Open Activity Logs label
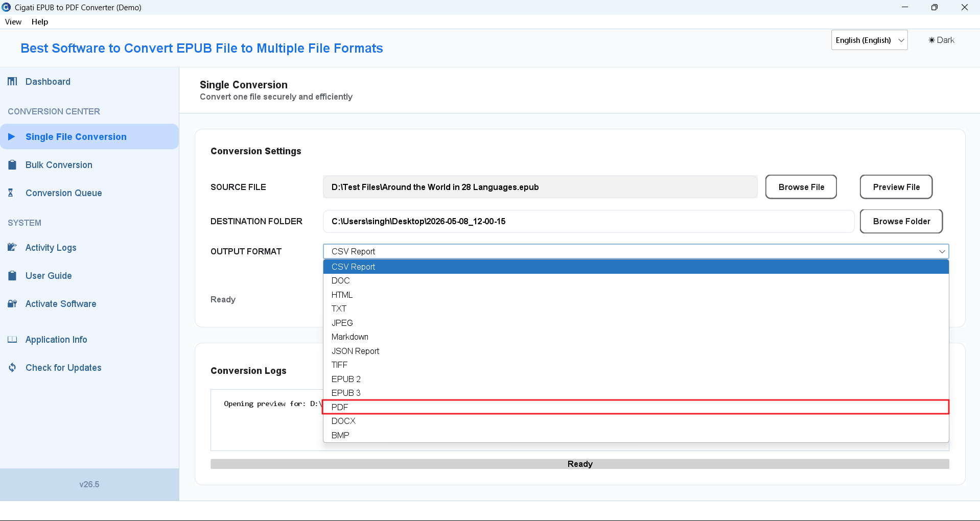980x521 pixels. tap(51, 248)
